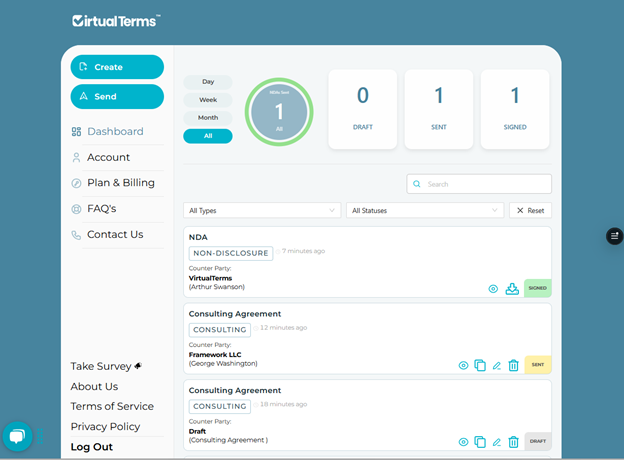View the Framework LLC consulting agreement
Viewport: 624px width, 460px height.
(463, 365)
